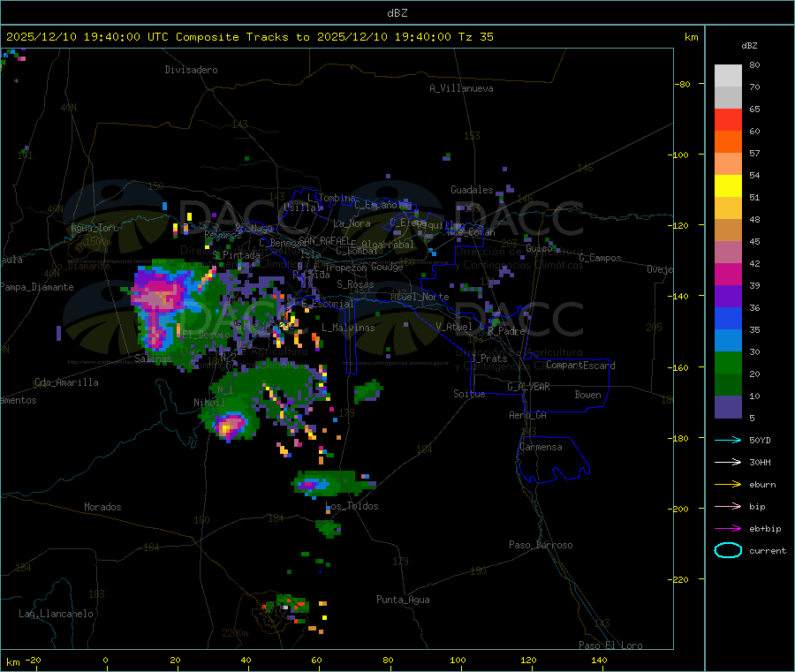Click the 'A_Villanueva' map label
The width and height of the screenshot is (795, 672).
(461, 88)
